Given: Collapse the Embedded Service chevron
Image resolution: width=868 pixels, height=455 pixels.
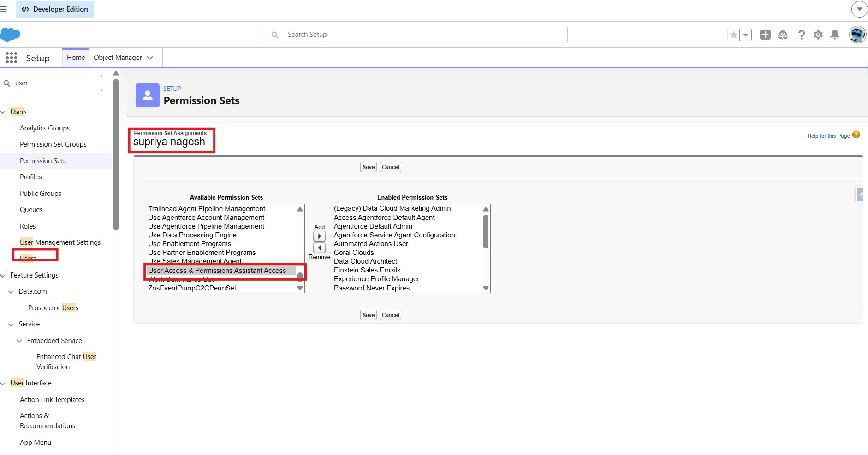Looking at the screenshot, I should pyautogui.click(x=19, y=341).
